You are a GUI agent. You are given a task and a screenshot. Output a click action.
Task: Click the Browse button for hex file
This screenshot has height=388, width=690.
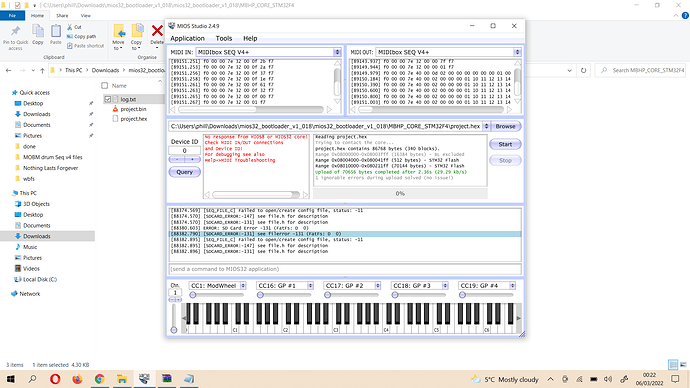tap(505, 126)
